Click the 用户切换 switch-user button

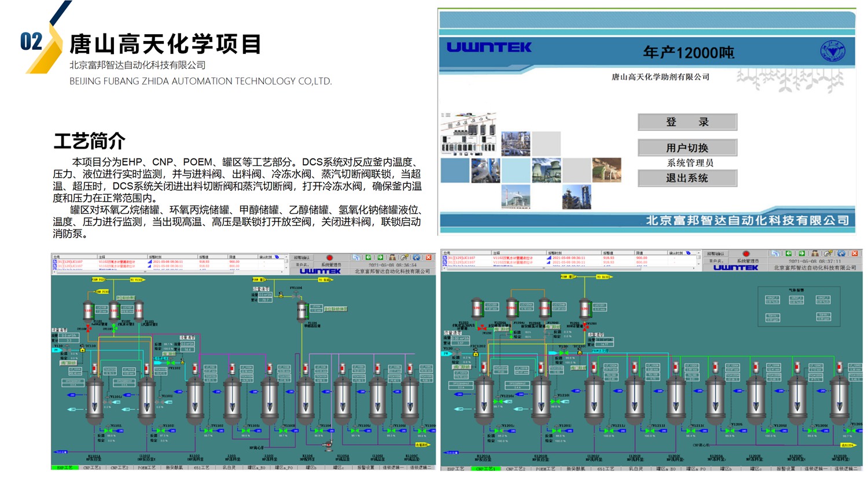(687, 148)
